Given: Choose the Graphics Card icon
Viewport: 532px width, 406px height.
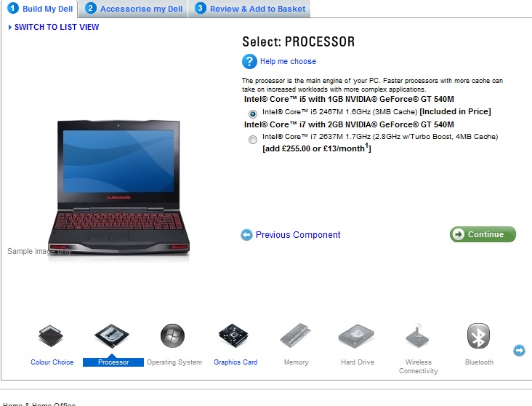Looking at the screenshot, I should tap(233, 335).
